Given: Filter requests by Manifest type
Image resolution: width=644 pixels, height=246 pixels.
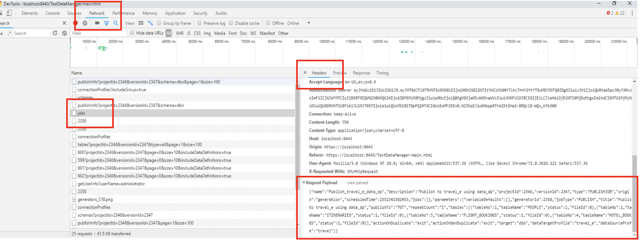Looking at the screenshot, I should tap(267, 33).
